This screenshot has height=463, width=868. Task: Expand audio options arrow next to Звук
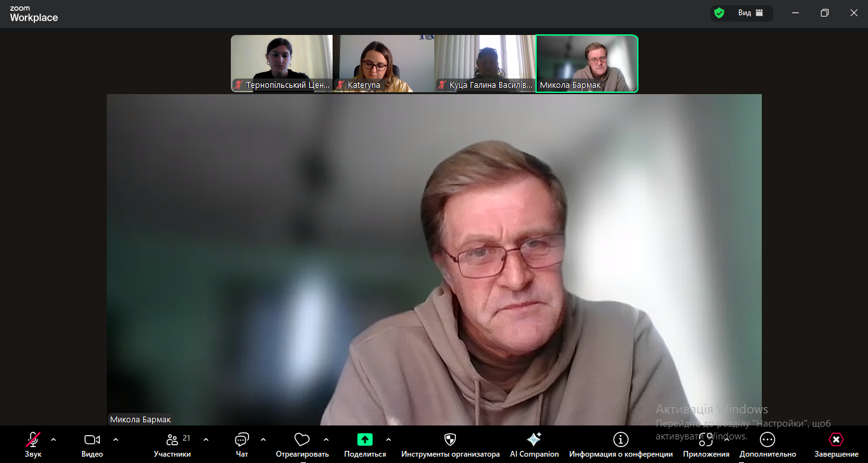coord(53,439)
